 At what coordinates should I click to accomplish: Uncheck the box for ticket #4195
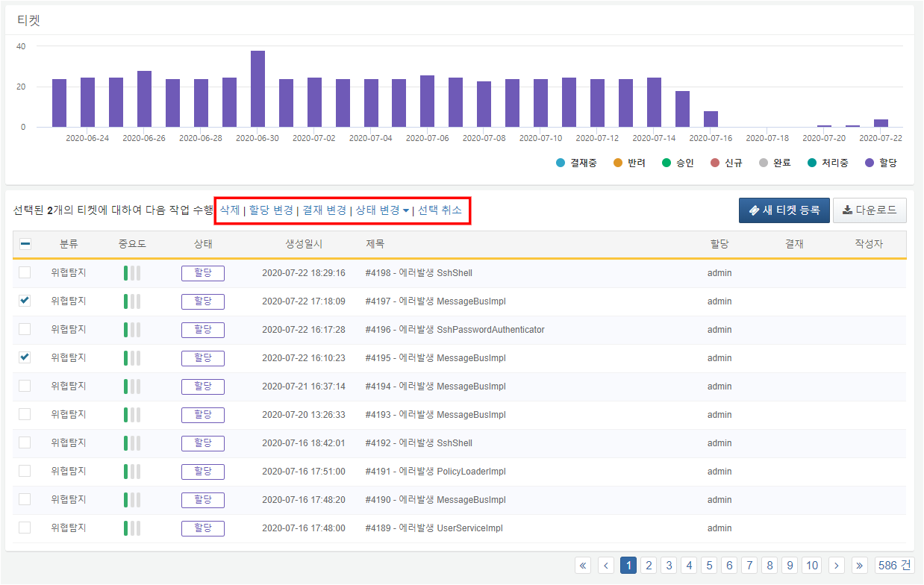pos(25,357)
